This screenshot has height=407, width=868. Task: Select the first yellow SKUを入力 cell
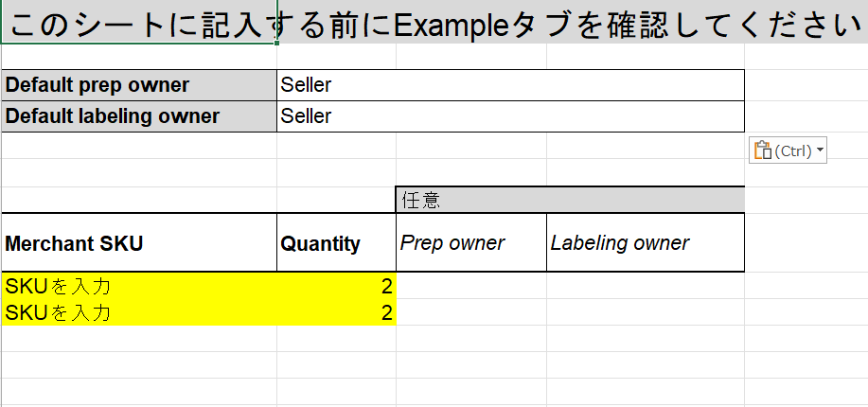tap(139, 286)
